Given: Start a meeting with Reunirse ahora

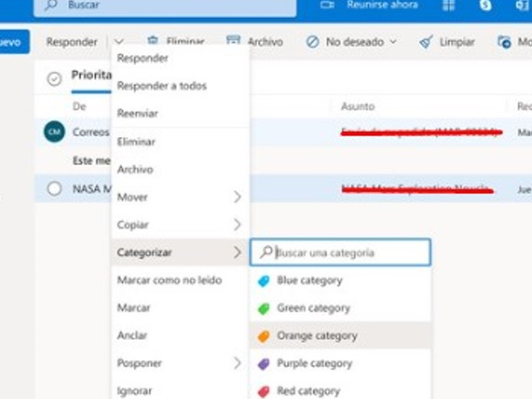Looking at the screenshot, I should pyautogui.click(x=382, y=5).
